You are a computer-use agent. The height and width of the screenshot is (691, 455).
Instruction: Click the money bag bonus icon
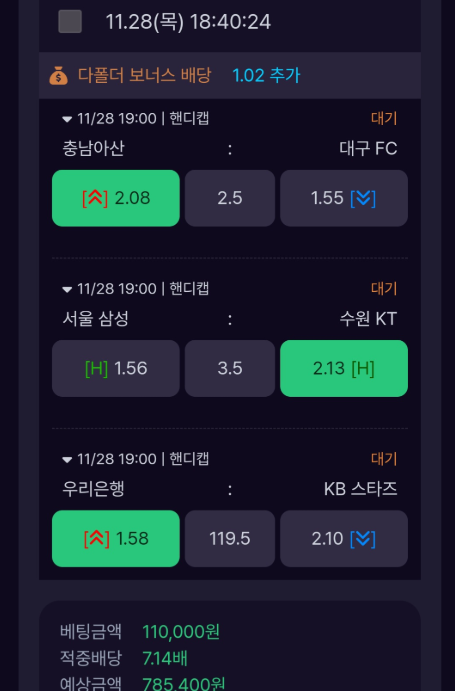click(x=58, y=75)
